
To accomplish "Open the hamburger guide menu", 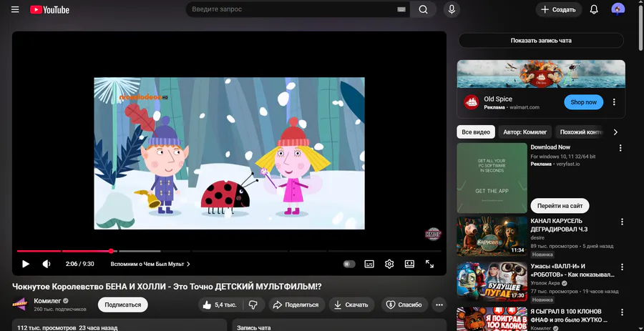I will (15, 9).
